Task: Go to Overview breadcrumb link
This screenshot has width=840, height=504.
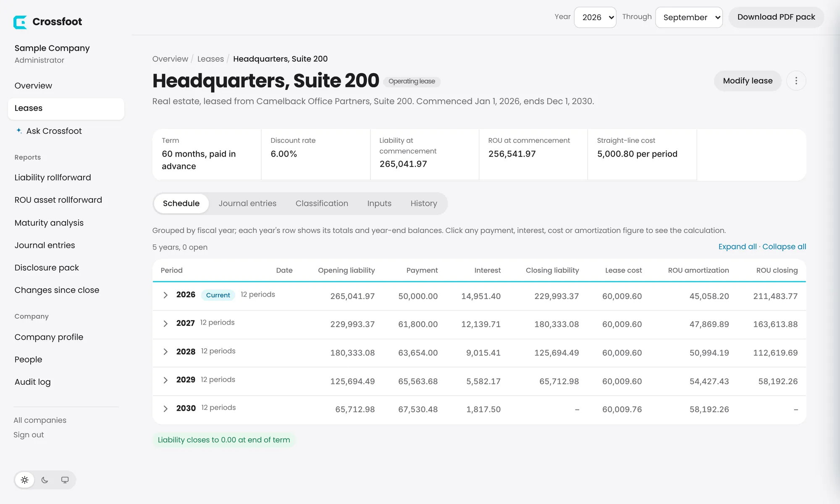Action: [x=170, y=59]
